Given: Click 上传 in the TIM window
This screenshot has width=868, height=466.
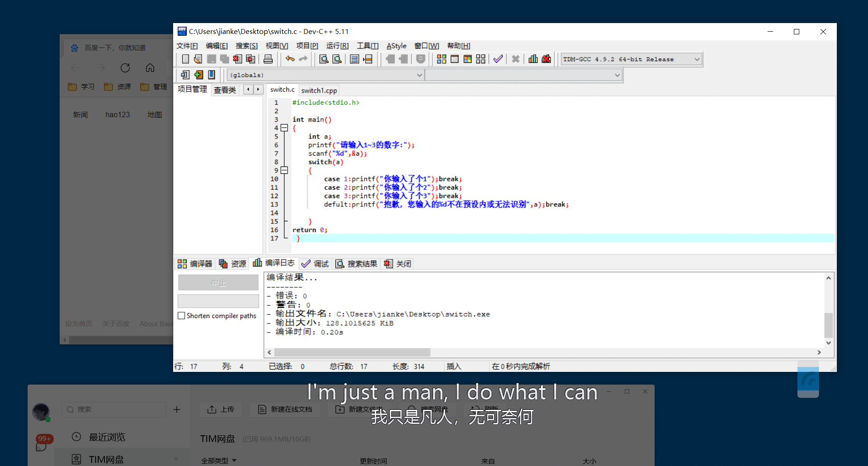Looking at the screenshot, I should coord(221,409).
